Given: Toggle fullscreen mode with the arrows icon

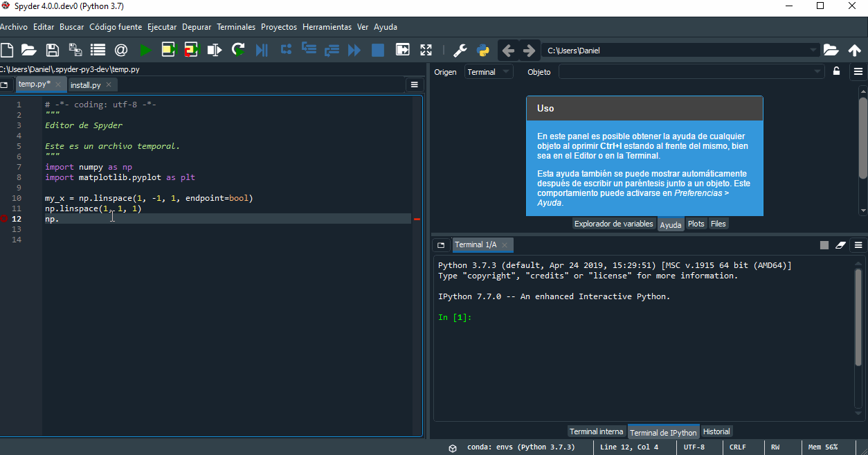Looking at the screenshot, I should tap(426, 50).
